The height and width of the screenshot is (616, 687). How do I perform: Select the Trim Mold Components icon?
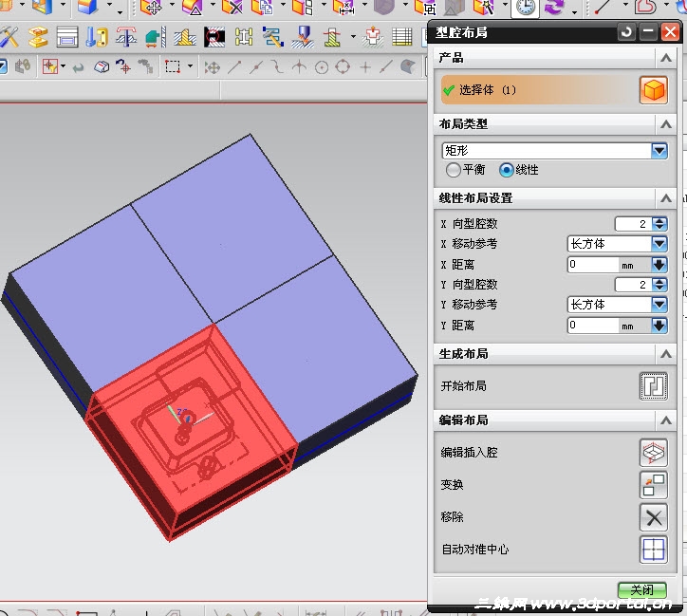(332, 37)
